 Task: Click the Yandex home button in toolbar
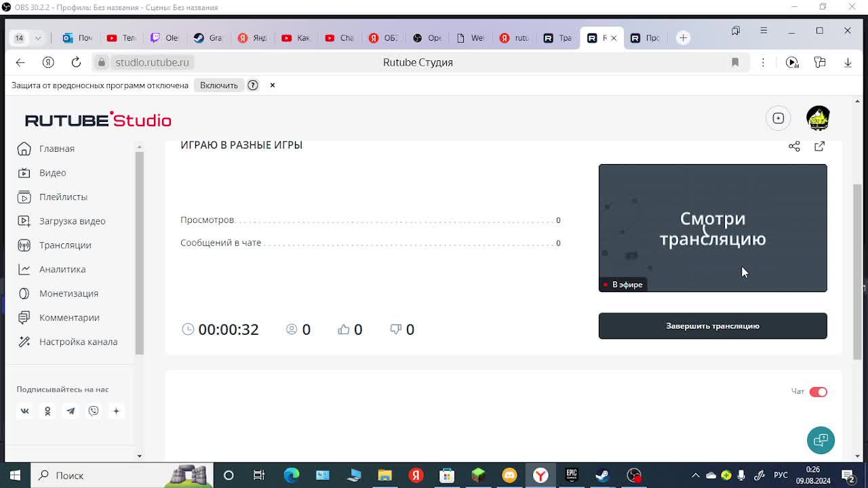[48, 62]
